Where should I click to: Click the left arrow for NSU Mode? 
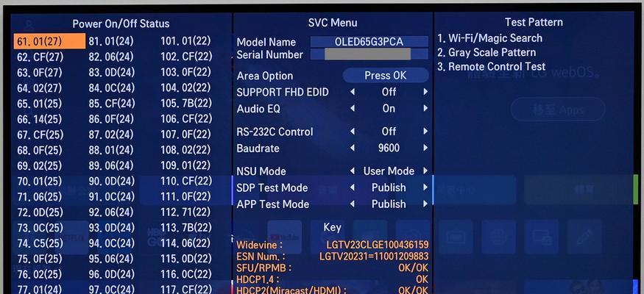tap(353, 171)
